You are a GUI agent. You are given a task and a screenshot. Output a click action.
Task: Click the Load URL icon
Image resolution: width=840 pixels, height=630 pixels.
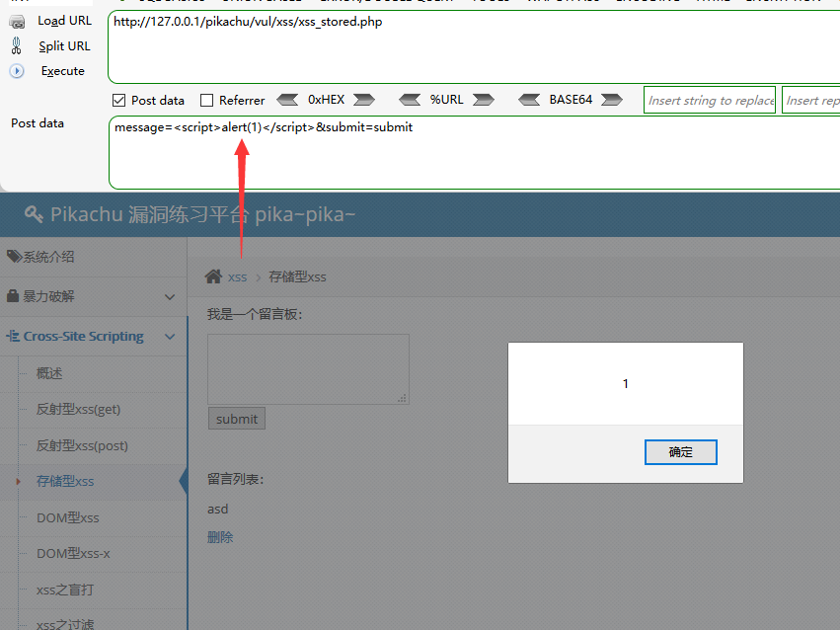17,22
